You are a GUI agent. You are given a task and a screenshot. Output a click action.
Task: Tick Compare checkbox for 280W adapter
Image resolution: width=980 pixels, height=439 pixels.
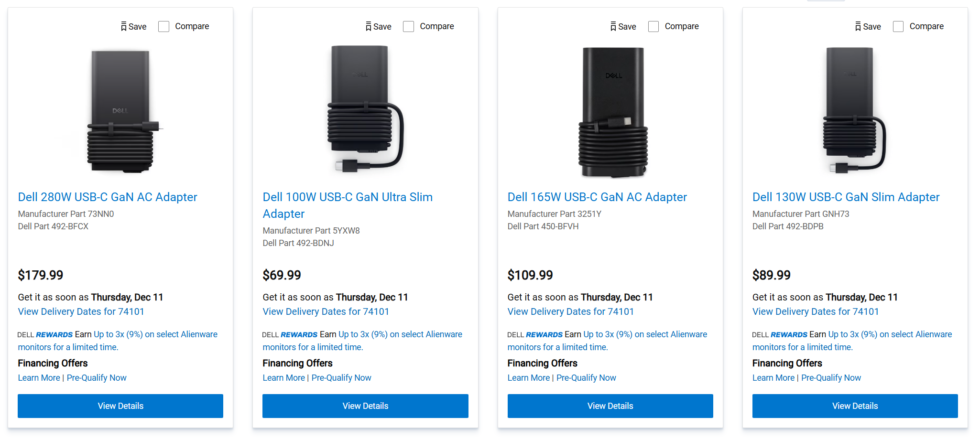163,27
